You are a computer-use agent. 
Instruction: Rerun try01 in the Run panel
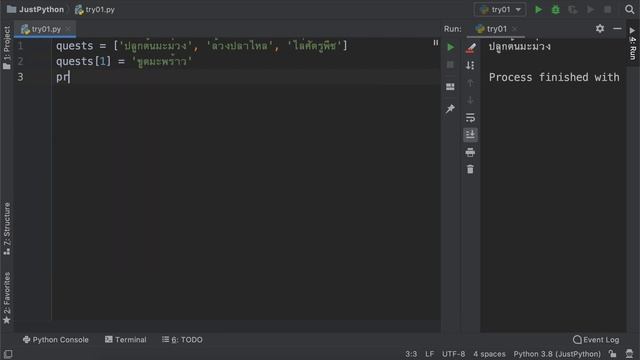[x=450, y=47]
